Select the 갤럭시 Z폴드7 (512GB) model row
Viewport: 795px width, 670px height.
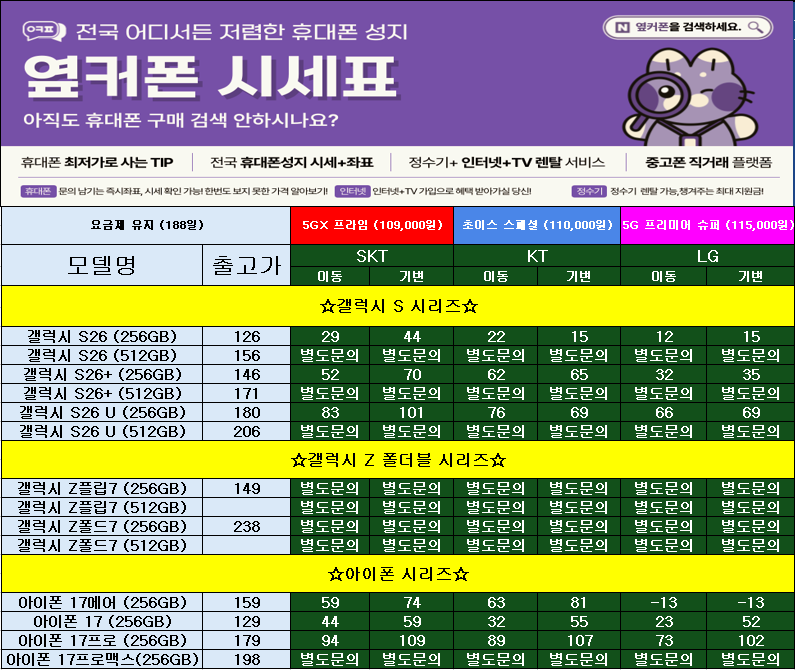tap(102, 545)
